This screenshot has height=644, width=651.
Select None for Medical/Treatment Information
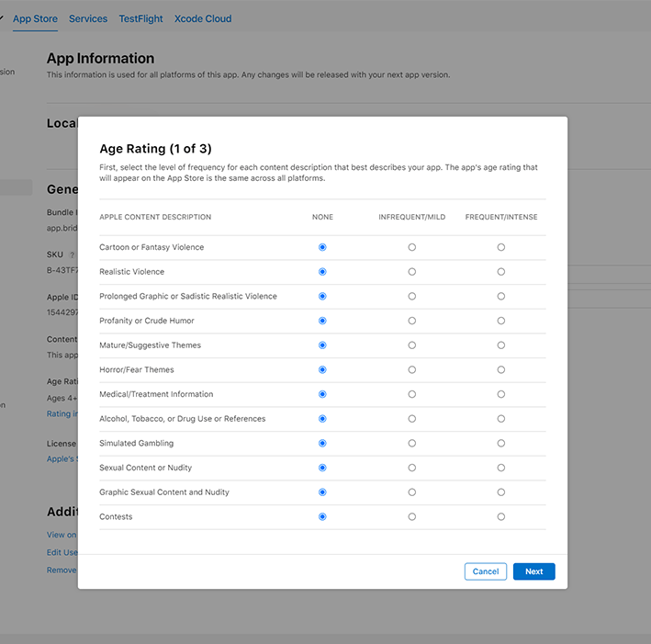(x=322, y=394)
